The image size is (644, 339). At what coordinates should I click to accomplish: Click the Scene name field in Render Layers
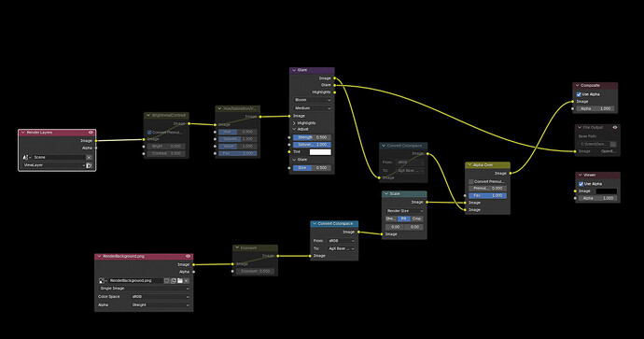pyautogui.click(x=59, y=158)
